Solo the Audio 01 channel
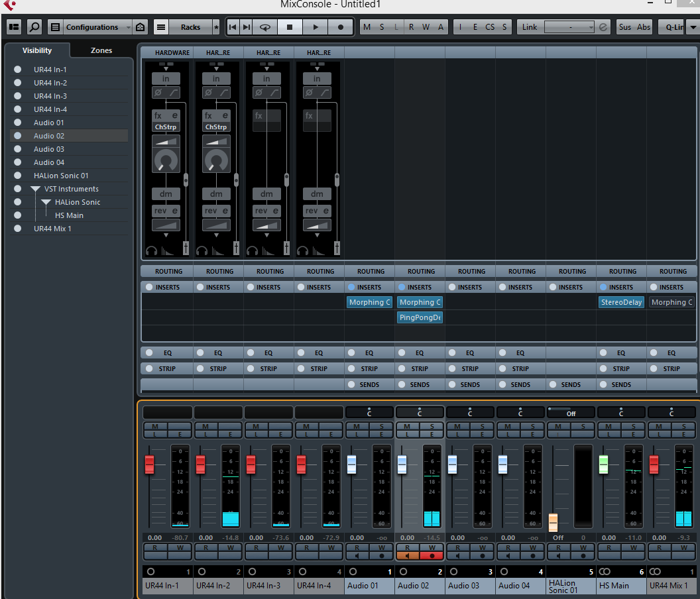Image resolution: width=700 pixels, height=599 pixels. pos(381,426)
